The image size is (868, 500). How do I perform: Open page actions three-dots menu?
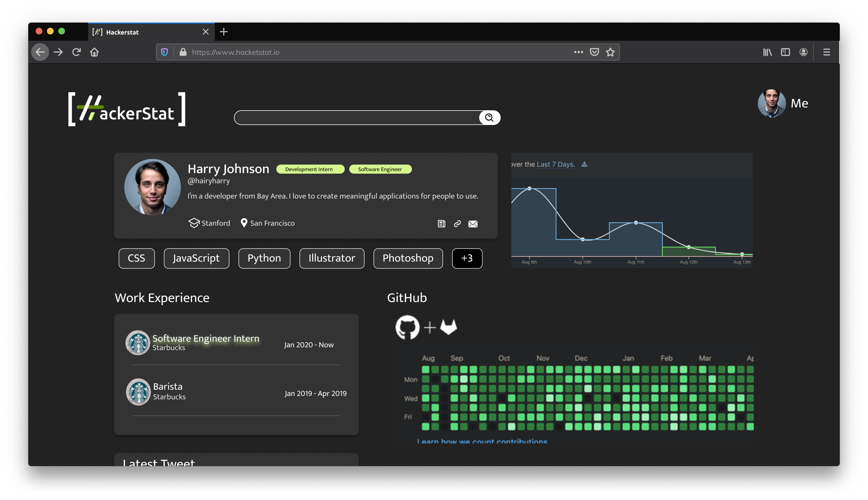click(578, 52)
